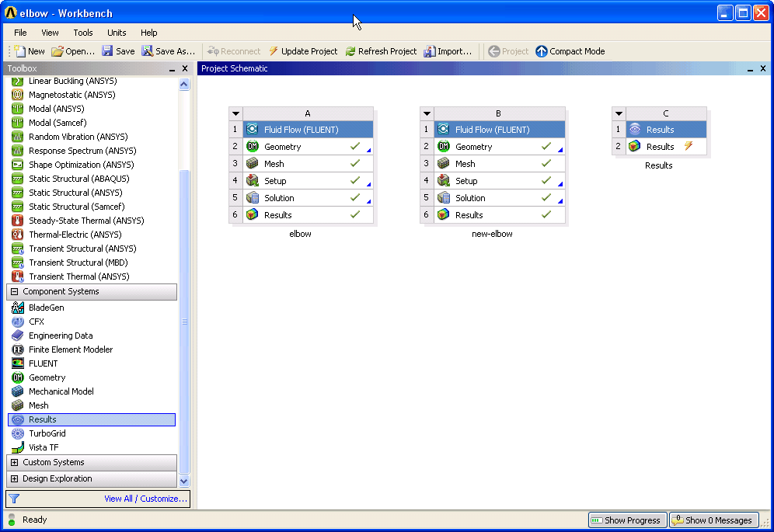Click the Geometry DM icon in system B

[x=443, y=147]
